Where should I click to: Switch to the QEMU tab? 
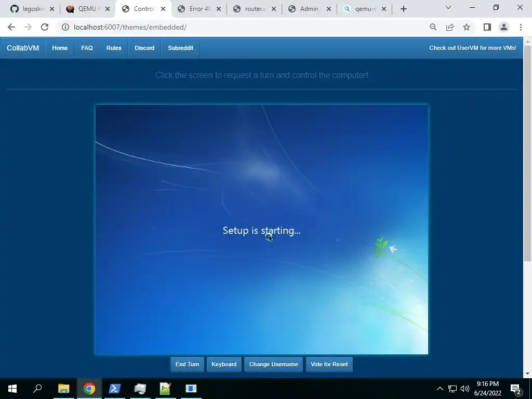(87, 9)
